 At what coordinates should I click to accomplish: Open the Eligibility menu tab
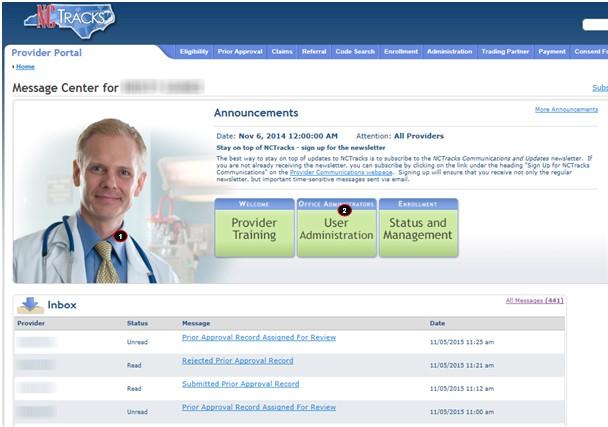193,52
